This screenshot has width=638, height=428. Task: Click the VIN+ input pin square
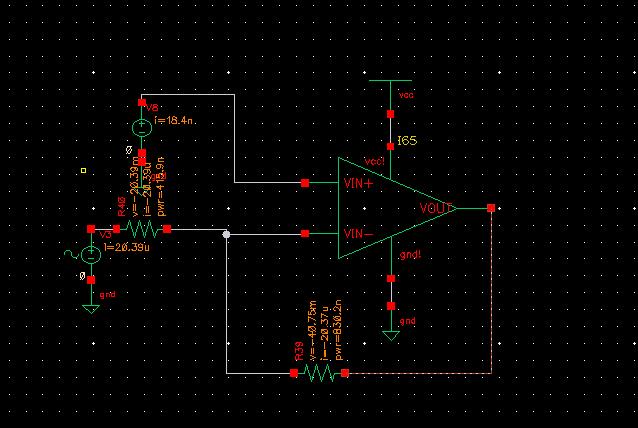pos(305,183)
